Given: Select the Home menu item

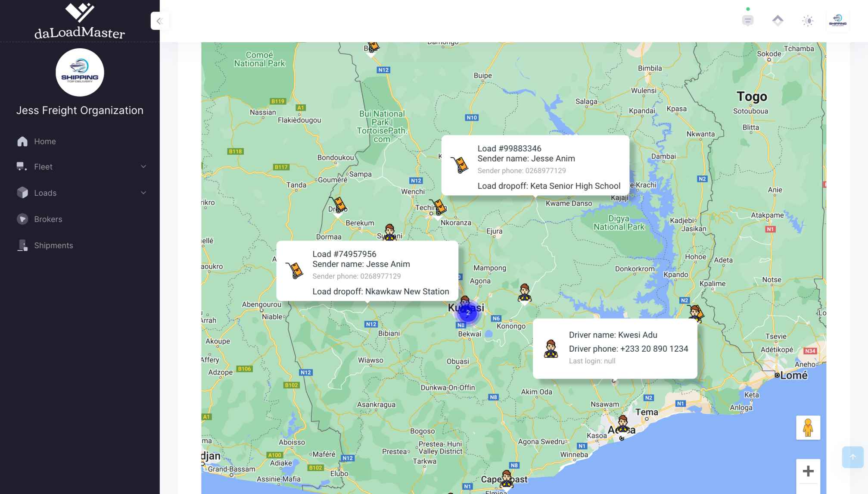Looking at the screenshot, I should point(45,141).
